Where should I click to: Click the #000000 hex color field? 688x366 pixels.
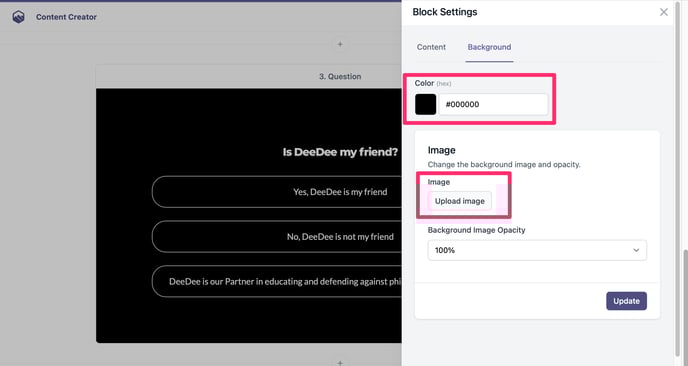(x=493, y=104)
